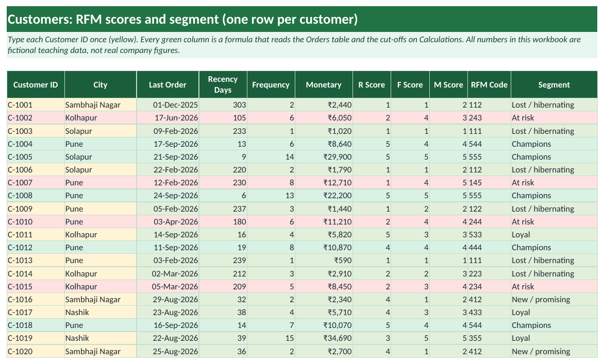Click the recency days value 105
The height and width of the screenshot is (364, 604).
pyautogui.click(x=223, y=118)
